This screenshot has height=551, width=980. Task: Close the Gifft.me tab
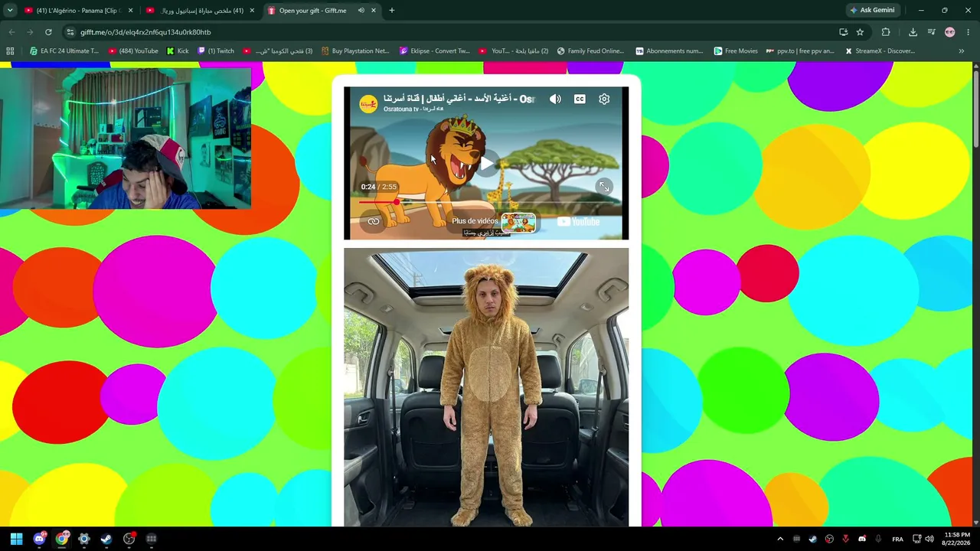374,11
